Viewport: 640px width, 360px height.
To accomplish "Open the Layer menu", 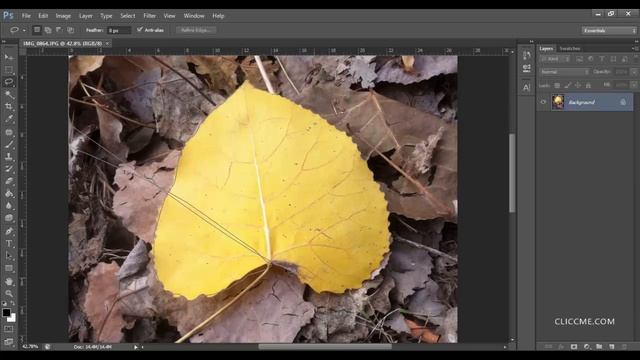I will point(86,16).
